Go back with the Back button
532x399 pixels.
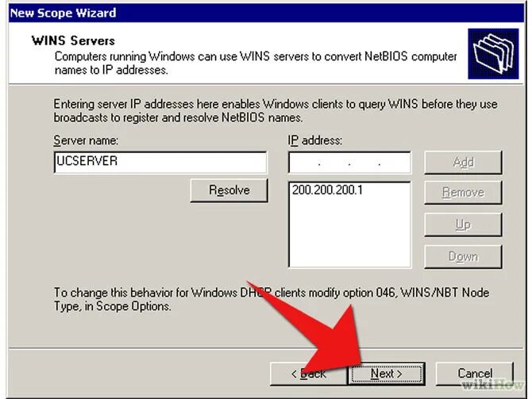click(308, 374)
